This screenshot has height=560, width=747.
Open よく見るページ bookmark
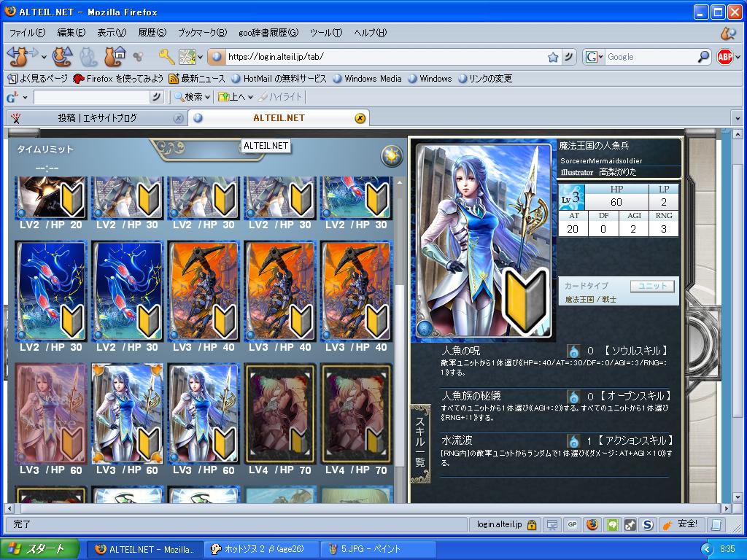pyautogui.click(x=38, y=79)
